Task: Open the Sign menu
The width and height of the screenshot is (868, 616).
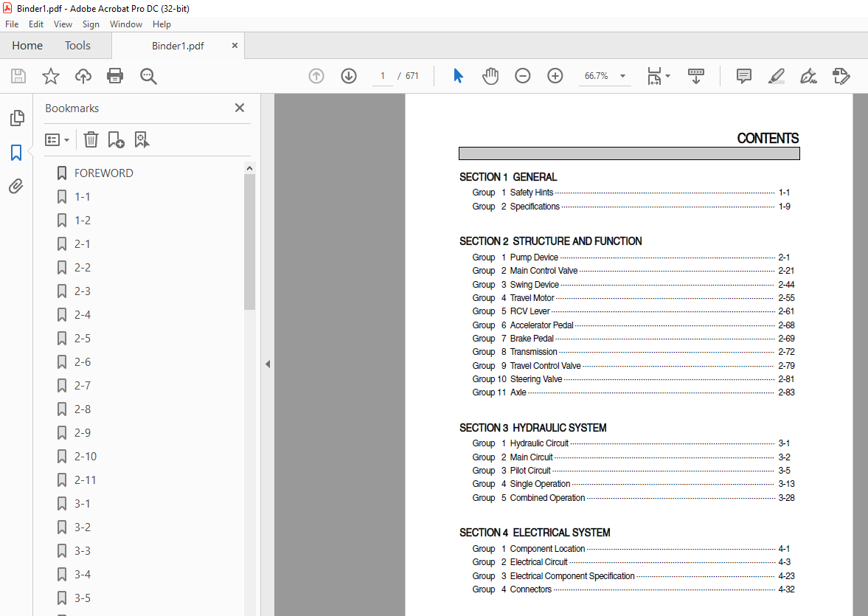Action: click(x=91, y=24)
